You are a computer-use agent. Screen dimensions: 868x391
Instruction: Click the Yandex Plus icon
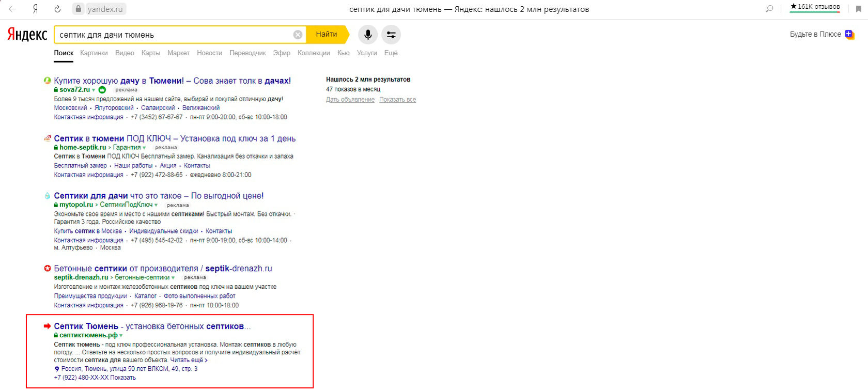coord(849,34)
